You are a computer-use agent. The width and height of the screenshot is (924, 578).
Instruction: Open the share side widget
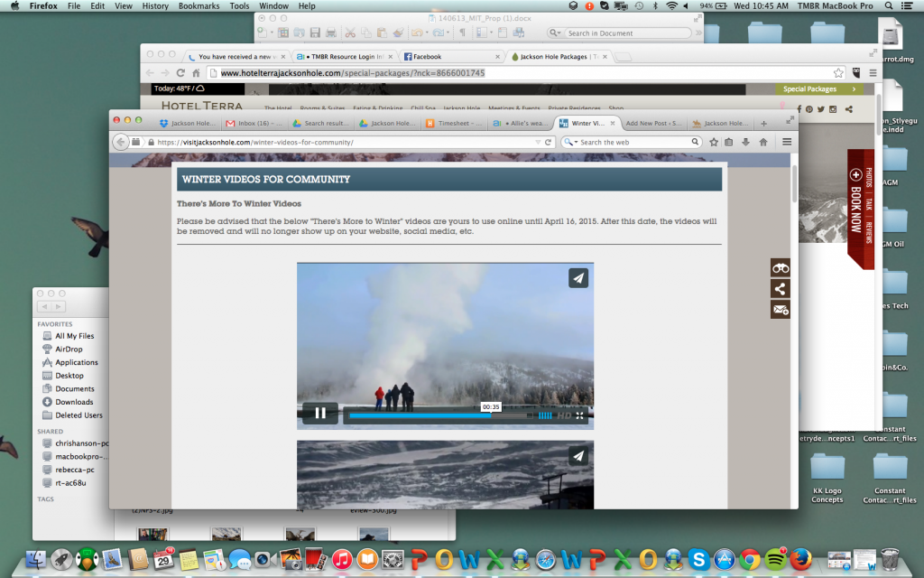[x=781, y=288]
